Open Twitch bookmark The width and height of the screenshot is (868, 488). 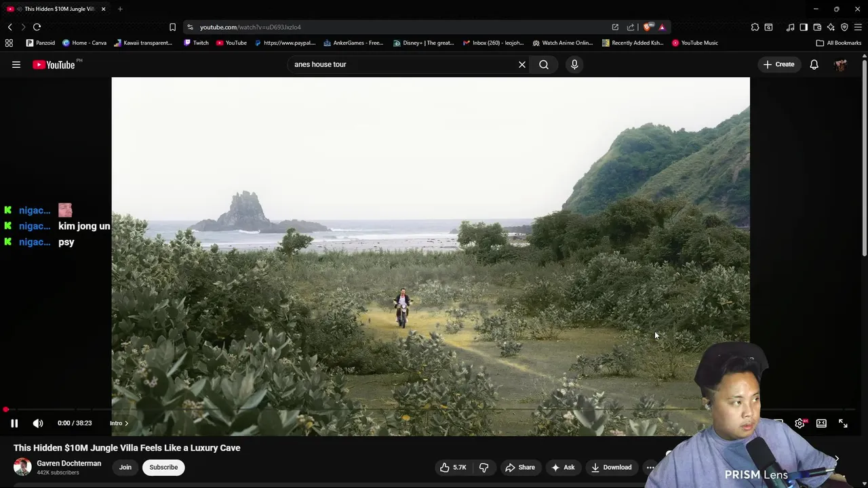pos(196,43)
